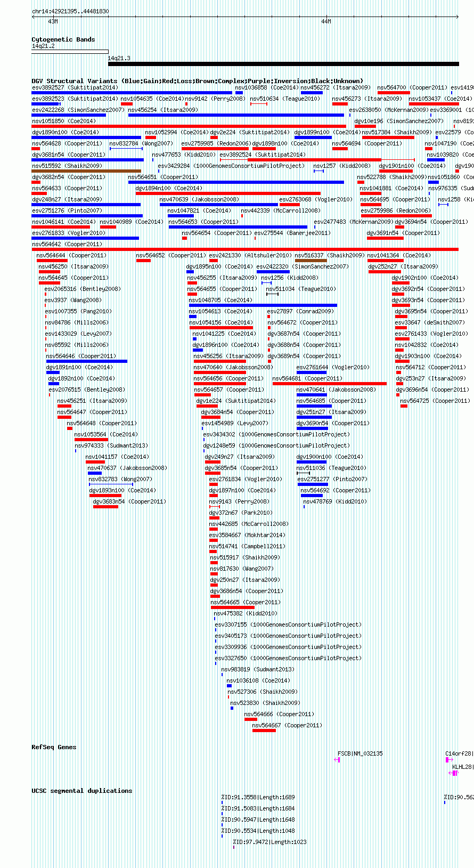Click the C14orf28 gene label
474x868 pixels.
coord(459,753)
